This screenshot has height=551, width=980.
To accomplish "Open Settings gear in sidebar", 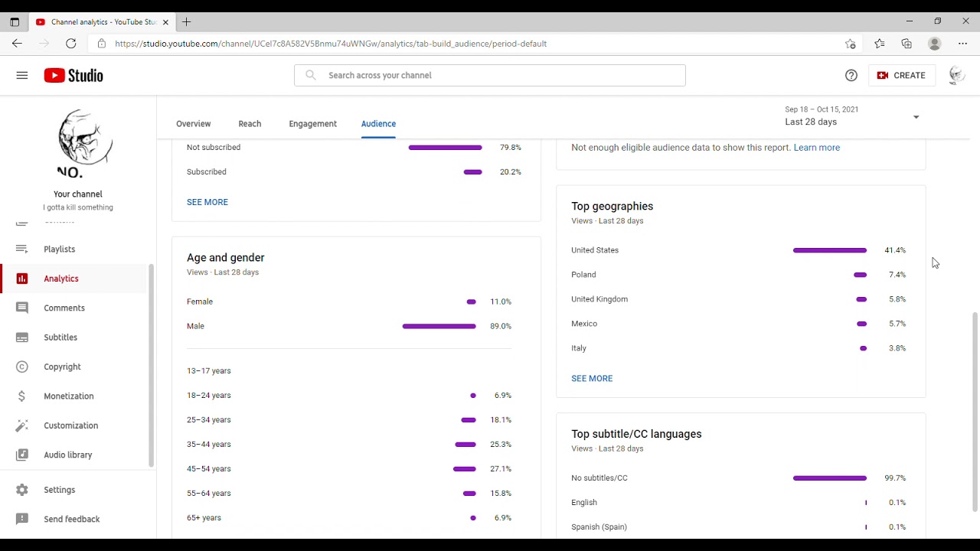I will 22,490.
